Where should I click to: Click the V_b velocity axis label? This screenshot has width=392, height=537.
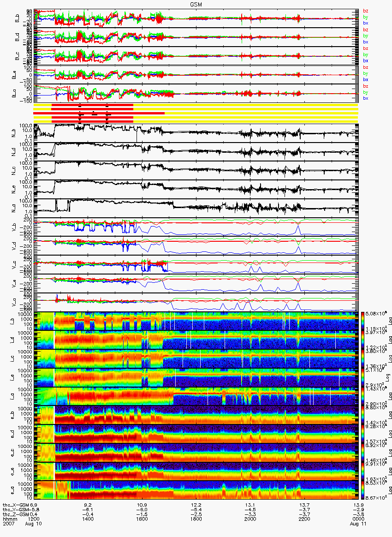[14, 227]
